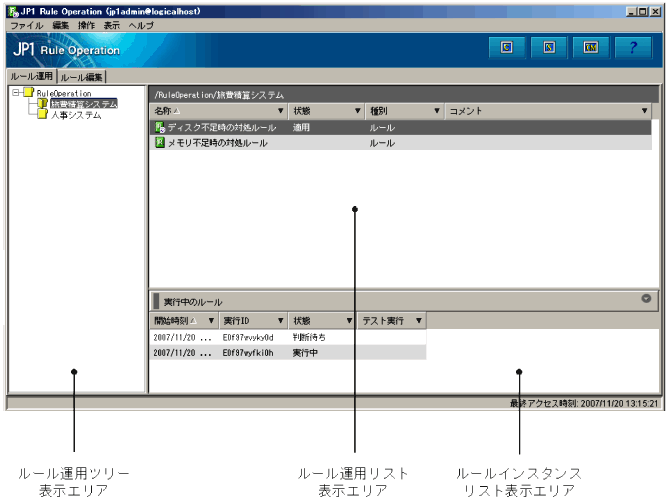668x503 pixels.
Task: Select 人事システム in the tree
Action: coord(76,115)
